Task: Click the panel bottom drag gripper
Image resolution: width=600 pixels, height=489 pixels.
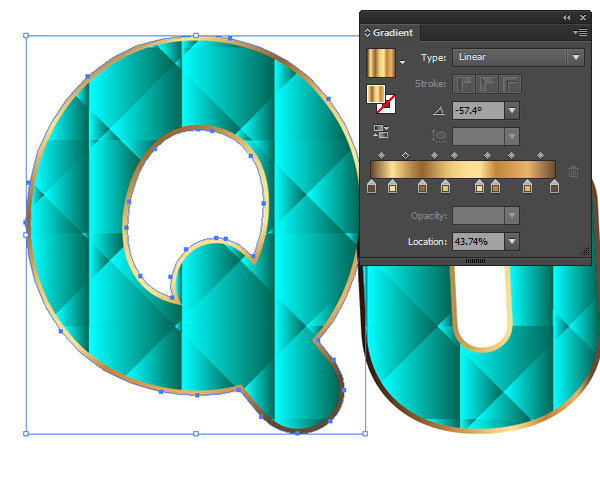Action: pos(475,261)
